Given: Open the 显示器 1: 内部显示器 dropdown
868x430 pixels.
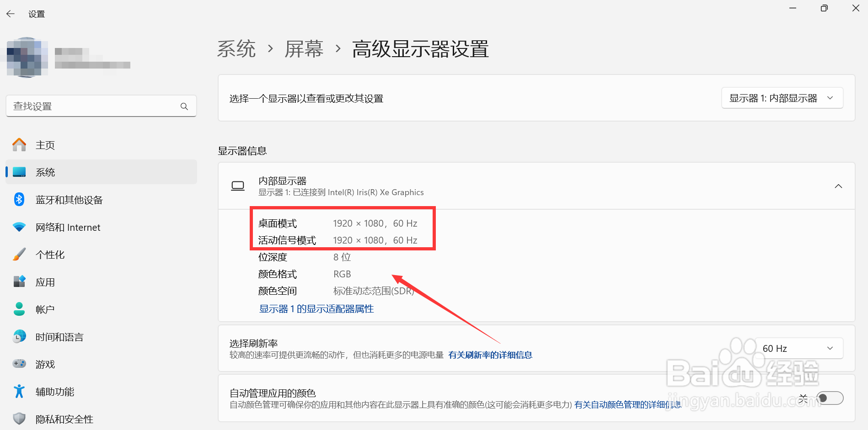Looking at the screenshot, I should coord(782,98).
